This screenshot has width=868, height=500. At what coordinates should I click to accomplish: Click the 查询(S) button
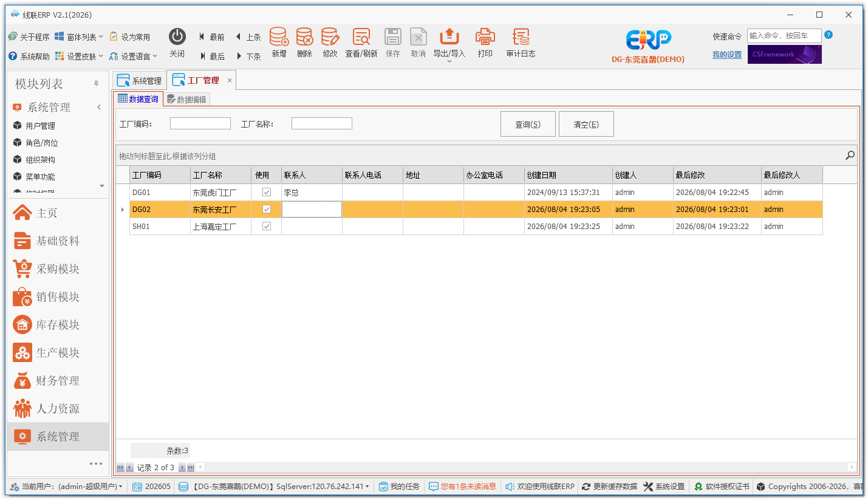[x=528, y=124]
